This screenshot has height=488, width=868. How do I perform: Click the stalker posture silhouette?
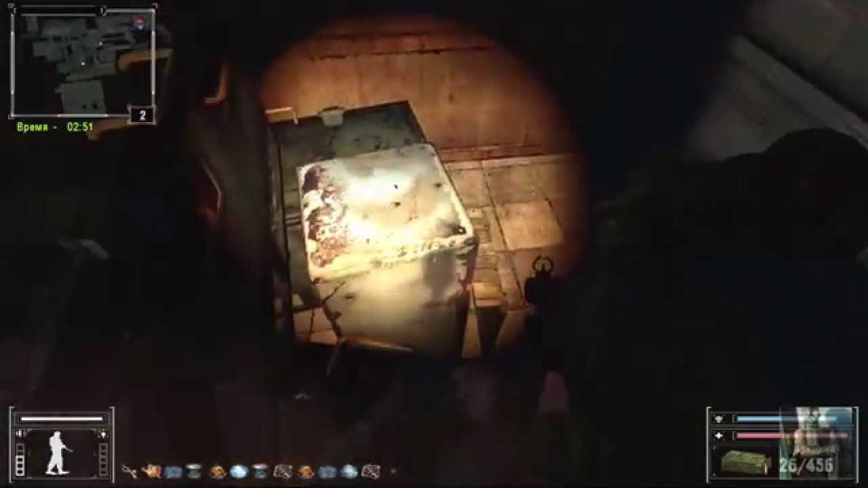click(60, 453)
